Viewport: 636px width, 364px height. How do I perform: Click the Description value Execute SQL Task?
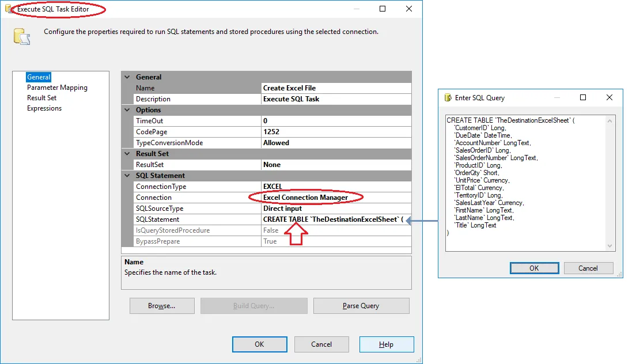336,99
